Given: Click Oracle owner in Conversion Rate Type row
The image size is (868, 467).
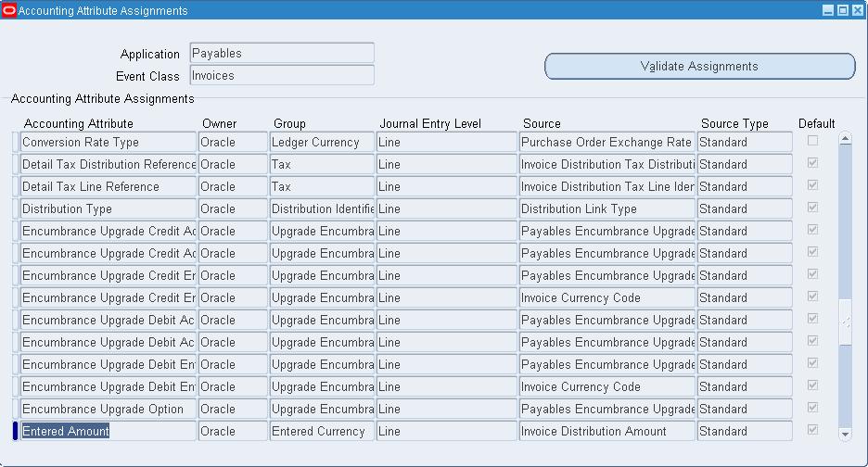Looking at the screenshot, I should coord(233,142).
